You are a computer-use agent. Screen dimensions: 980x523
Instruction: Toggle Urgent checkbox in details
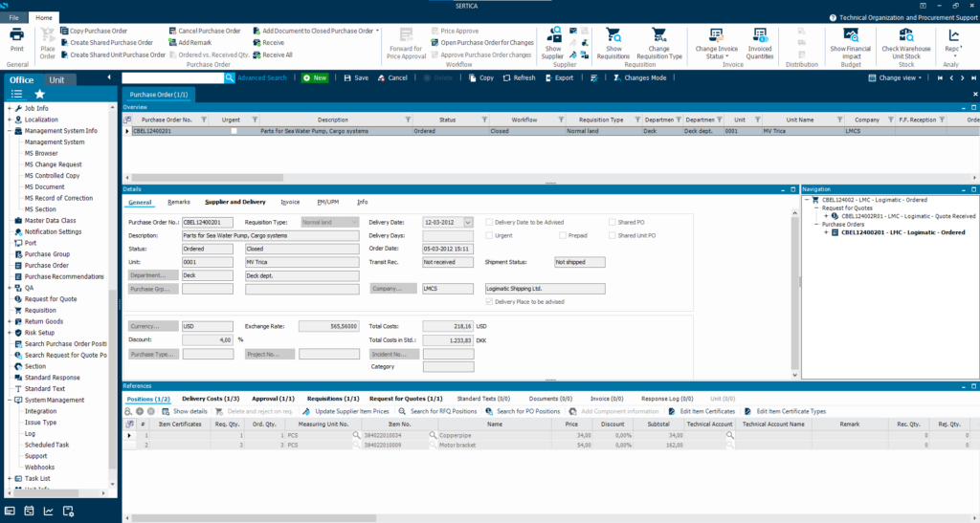489,236
